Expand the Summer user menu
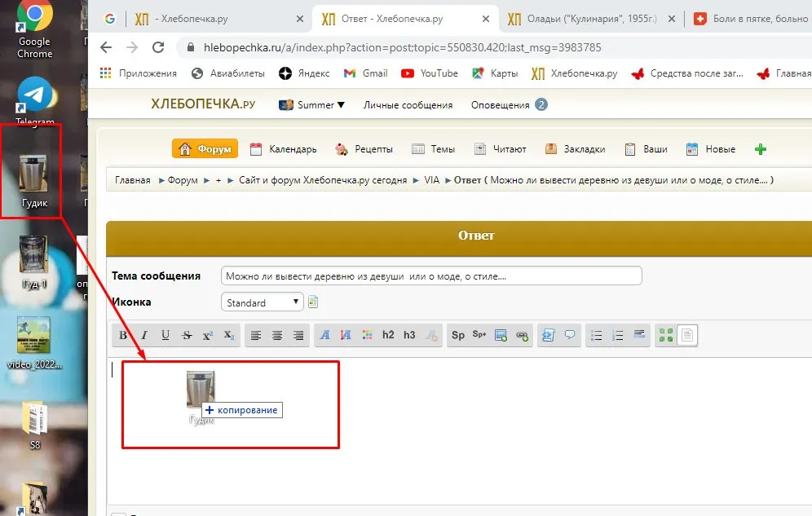 312,104
